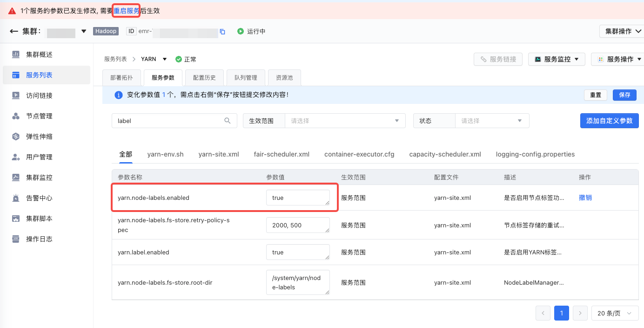Click the 保存 button
644x328 pixels.
click(624, 95)
